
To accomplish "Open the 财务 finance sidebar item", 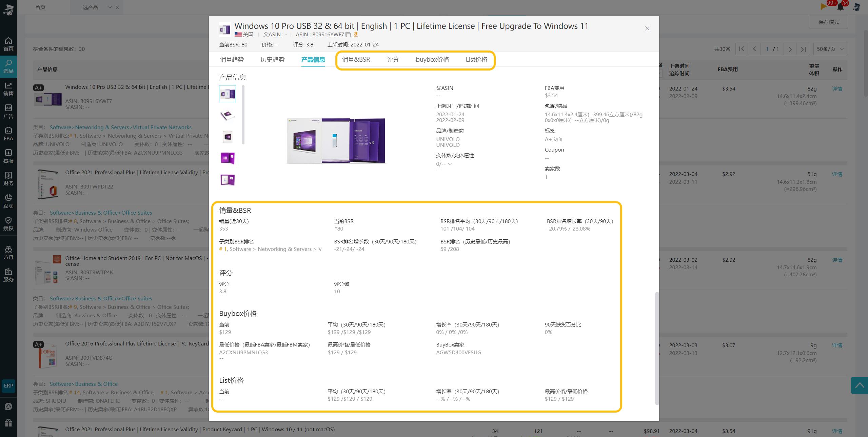I will pyautogui.click(x=8, y=179).
